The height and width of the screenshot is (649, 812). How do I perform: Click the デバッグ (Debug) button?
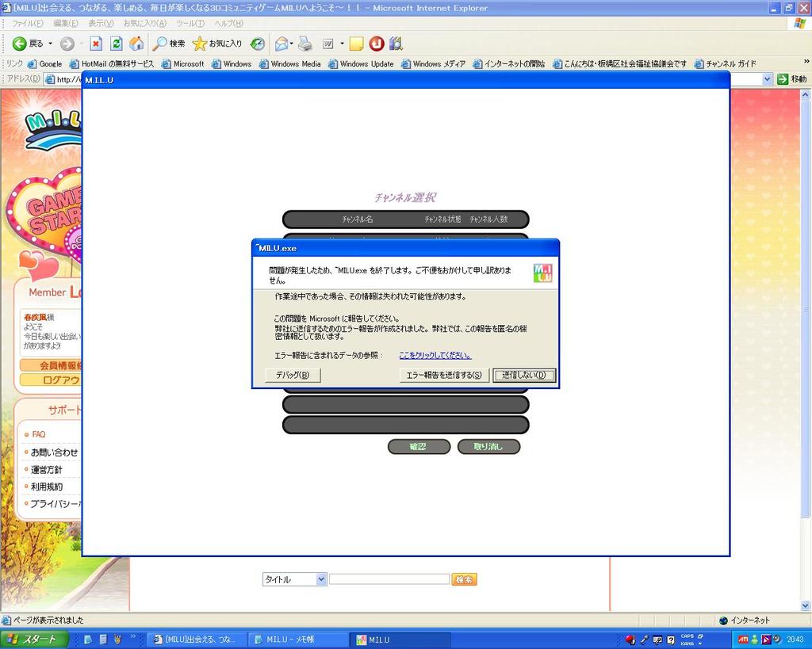(x=293, y=375)
